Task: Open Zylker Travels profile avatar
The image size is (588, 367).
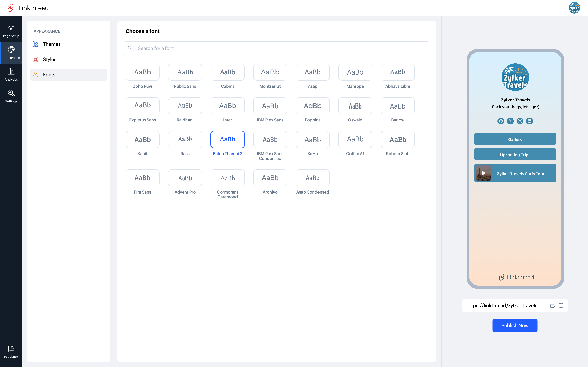Action: click(x=574, y=8)
